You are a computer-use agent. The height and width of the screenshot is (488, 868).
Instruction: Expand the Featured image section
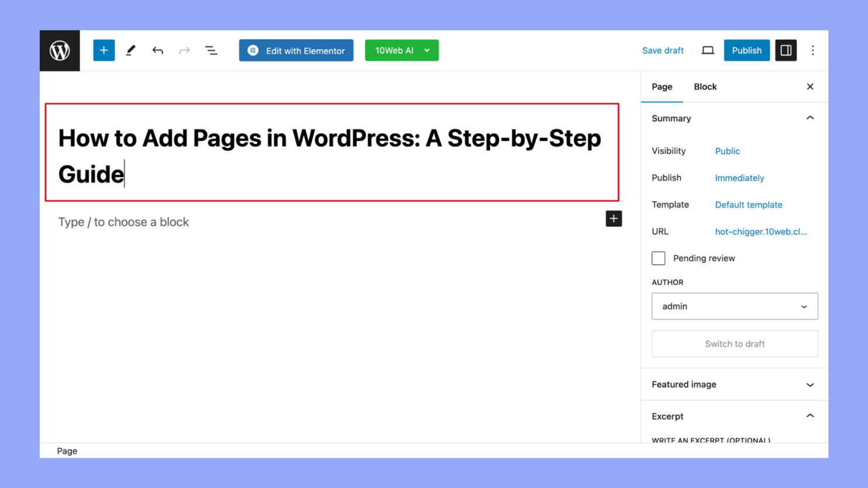tap(735, 385)
